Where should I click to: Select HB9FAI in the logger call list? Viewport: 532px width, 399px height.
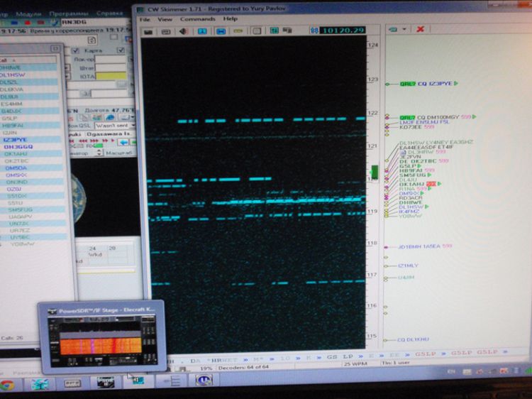click(x=12, y=125)
